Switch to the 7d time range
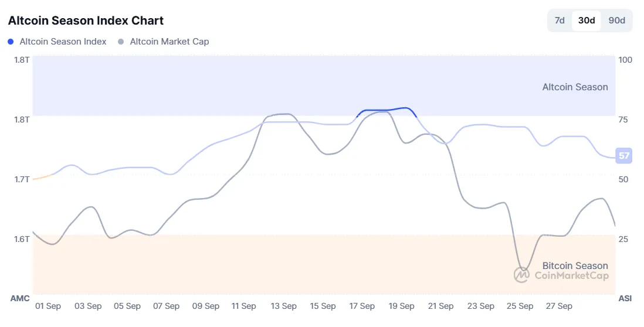The width and height of the screenshot is (644, 327). click(x=560, y=21)
